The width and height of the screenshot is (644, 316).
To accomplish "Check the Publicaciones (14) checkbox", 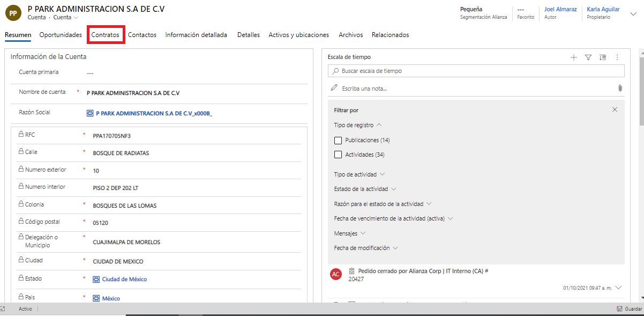I will [338, 141].
